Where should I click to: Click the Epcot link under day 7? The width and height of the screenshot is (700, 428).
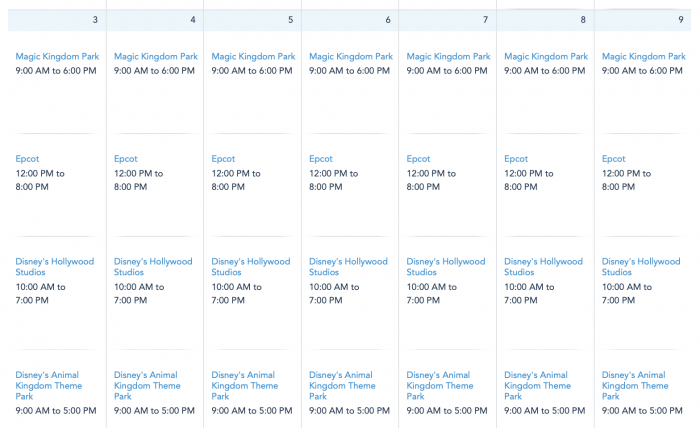[x=418, y=159]
